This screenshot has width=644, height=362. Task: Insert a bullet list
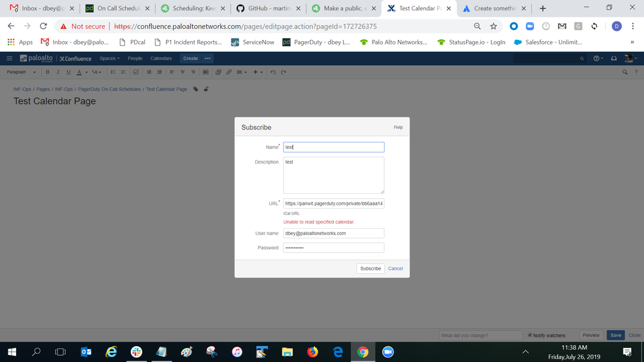[113, 72]
